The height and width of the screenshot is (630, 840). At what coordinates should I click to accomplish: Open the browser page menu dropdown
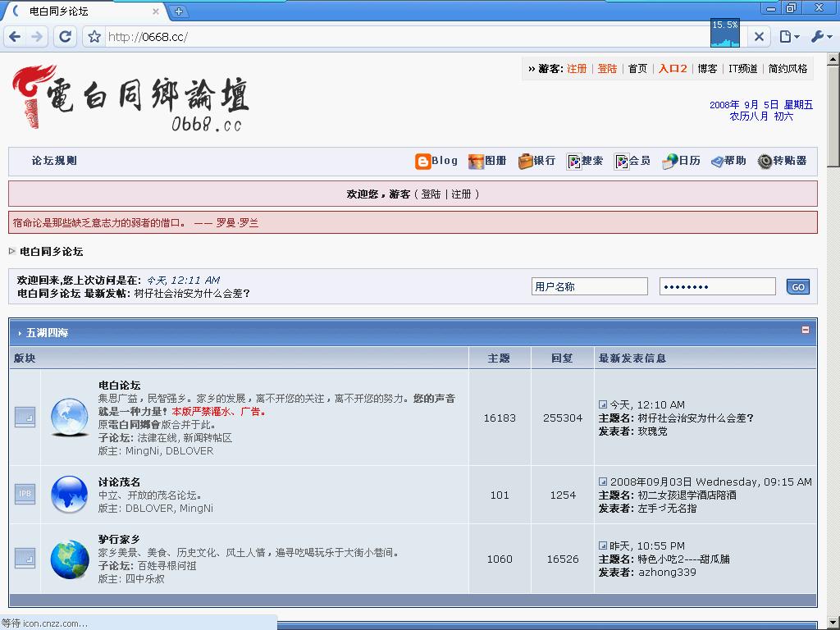[x=788, y=37]
